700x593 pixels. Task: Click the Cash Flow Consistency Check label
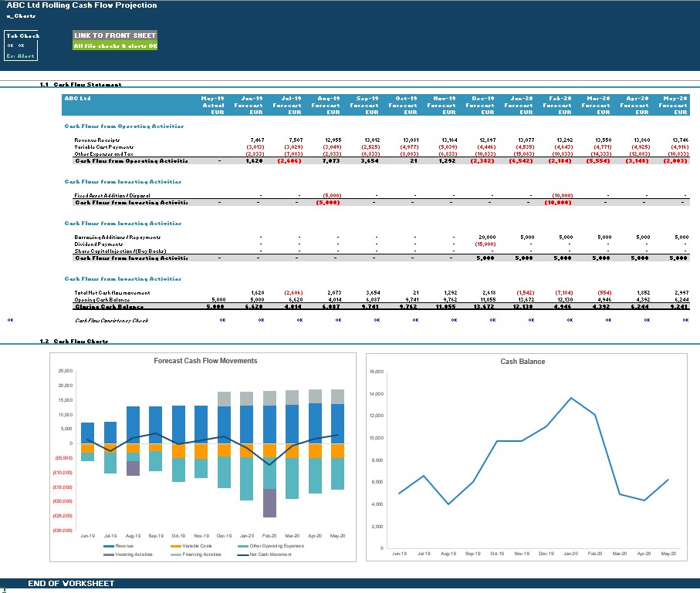click(110, 319)
